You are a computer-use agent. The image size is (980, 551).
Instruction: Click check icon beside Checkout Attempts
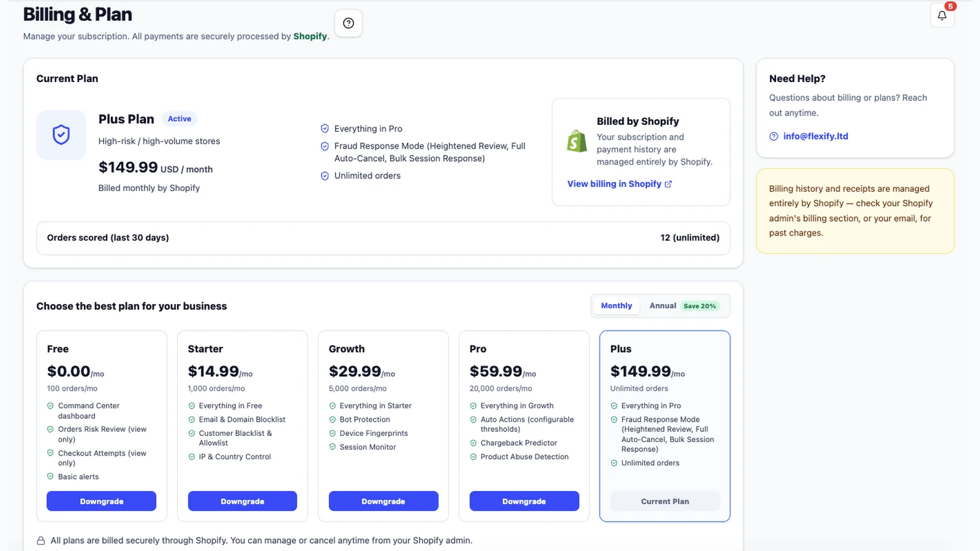pyautogui.click(x=50, y=453)
